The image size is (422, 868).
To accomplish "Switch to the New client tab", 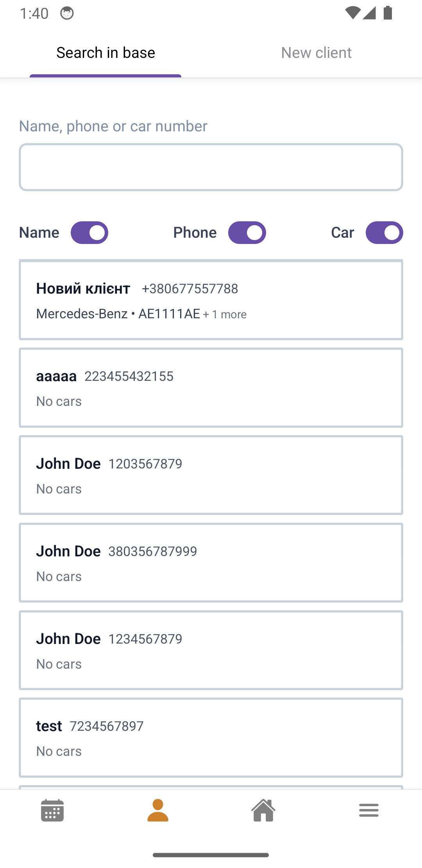I will (x=316, y=53).
